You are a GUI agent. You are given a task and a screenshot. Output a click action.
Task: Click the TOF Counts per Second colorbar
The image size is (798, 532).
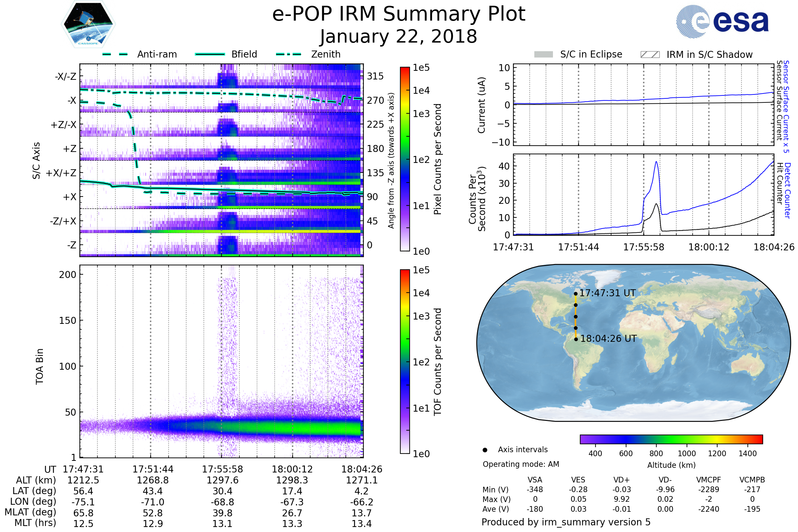click(x=405, y=361)
